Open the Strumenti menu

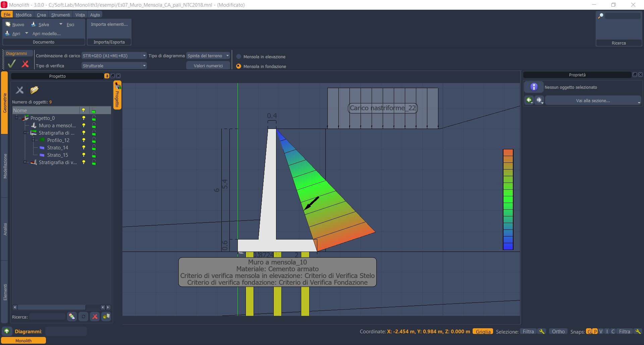pos(60,15)
